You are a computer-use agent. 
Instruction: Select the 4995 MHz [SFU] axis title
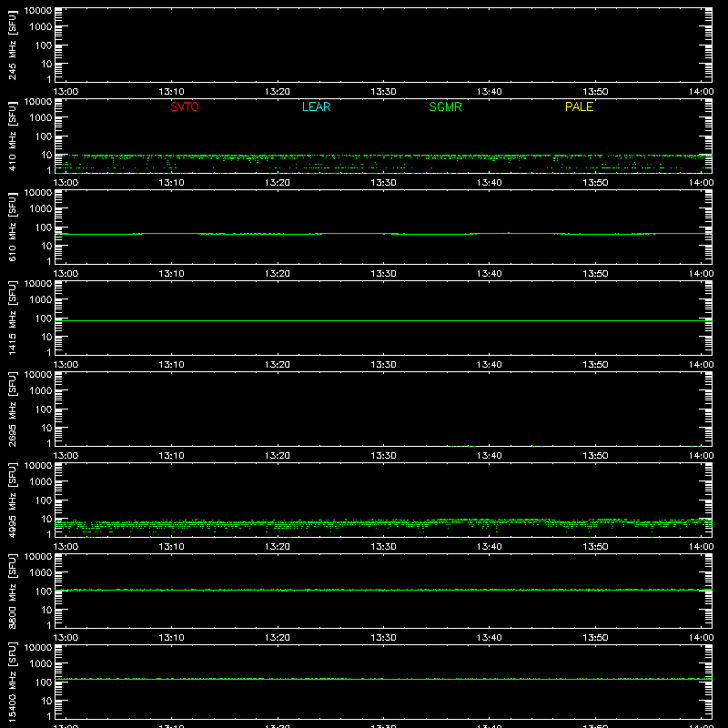pos(13,500)
